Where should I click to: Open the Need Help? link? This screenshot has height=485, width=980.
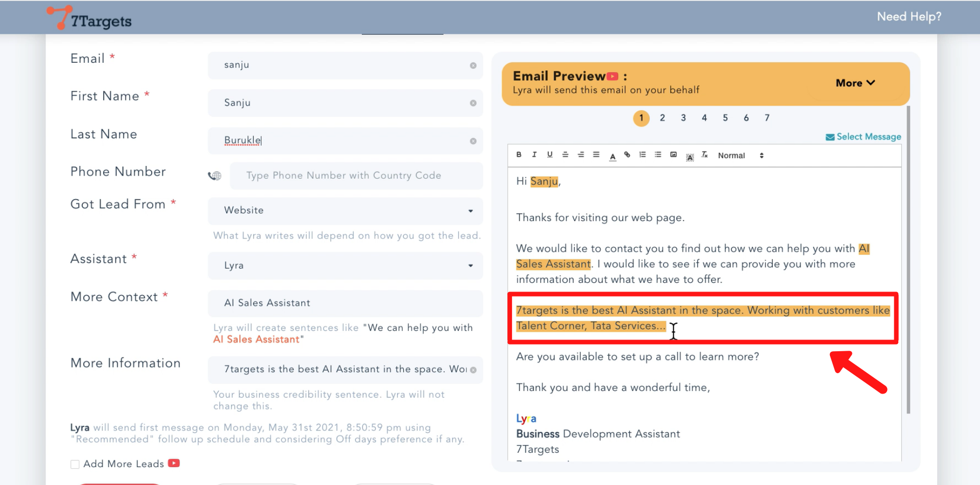(909, 17)
